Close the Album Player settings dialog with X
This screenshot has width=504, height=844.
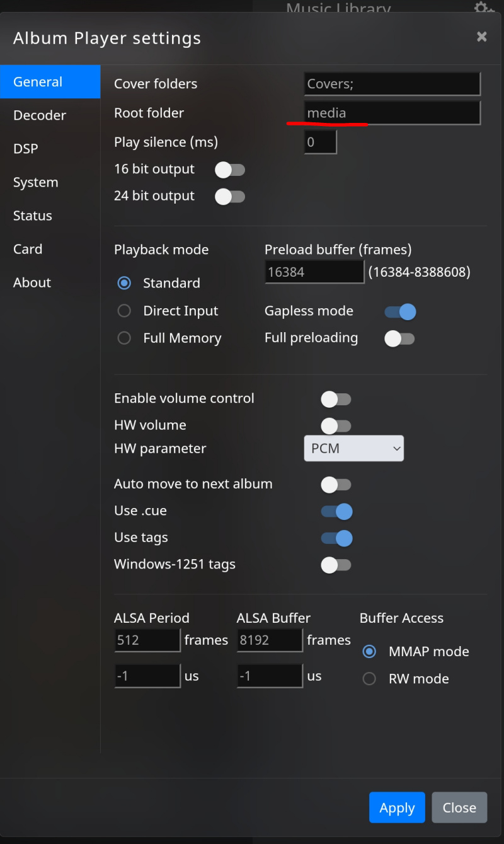point(482,37)
